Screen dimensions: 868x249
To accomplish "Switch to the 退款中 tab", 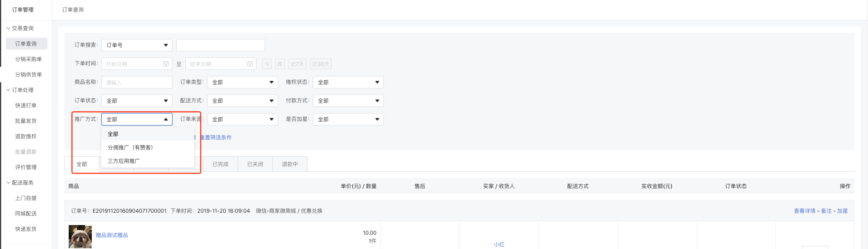I will (x=290, y=164).
